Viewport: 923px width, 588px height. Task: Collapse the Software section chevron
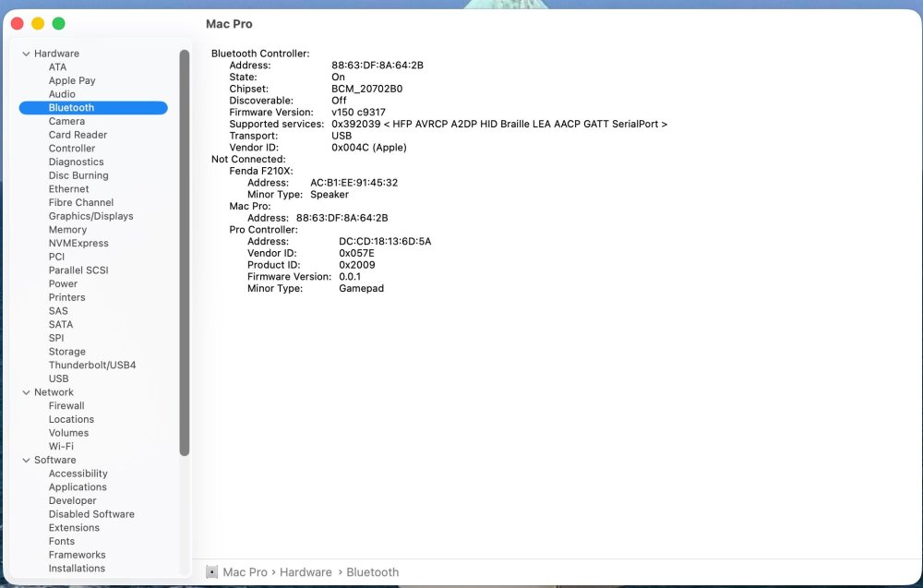pyautogui.click(x=26, y=461)
